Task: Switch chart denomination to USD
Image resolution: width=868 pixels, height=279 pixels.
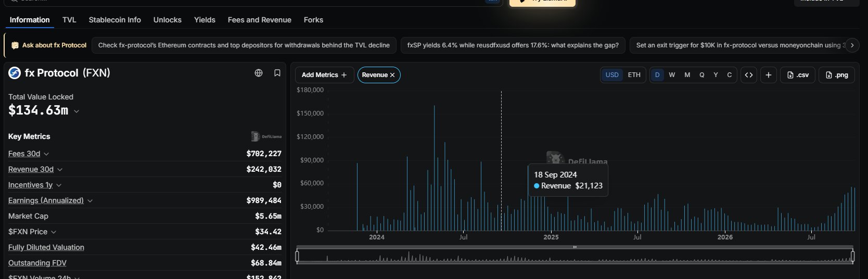Action: tap(612, 75)
